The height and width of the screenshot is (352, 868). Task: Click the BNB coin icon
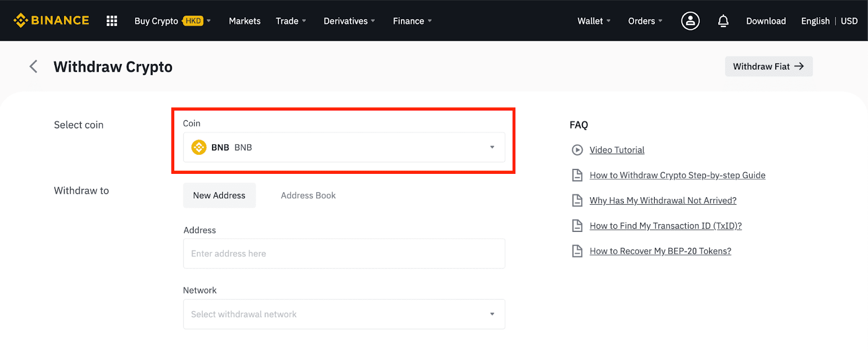pos(199,147)
